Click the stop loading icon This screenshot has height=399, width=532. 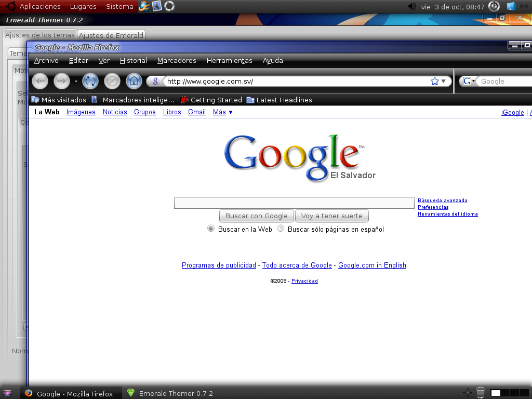coord(112,81)
